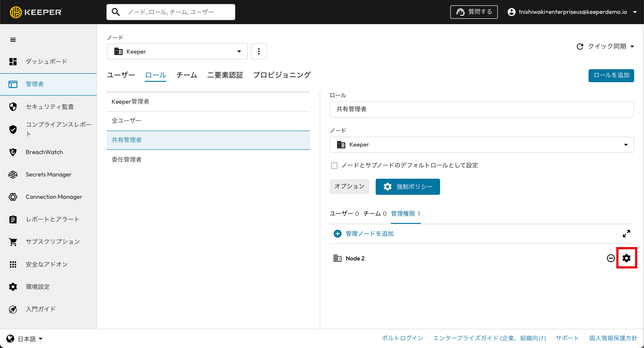Open the role's ノード Keeper dropdown
The image size is (644, 348).
[x=481, y=145]
